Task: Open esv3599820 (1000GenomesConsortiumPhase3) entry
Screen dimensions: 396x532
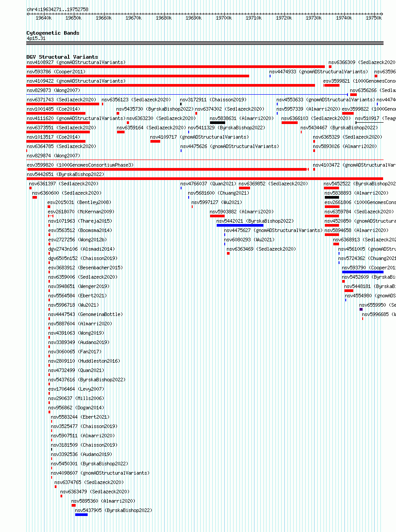Action: coord(80,165)
